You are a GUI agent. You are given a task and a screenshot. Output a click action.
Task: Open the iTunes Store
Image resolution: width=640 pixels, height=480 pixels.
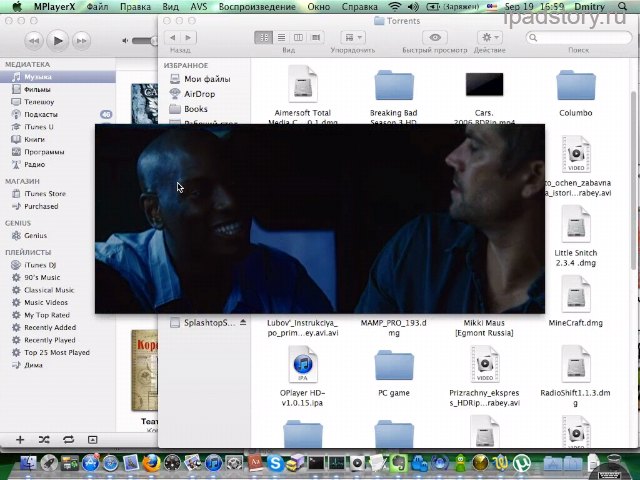tap(44, 193)
